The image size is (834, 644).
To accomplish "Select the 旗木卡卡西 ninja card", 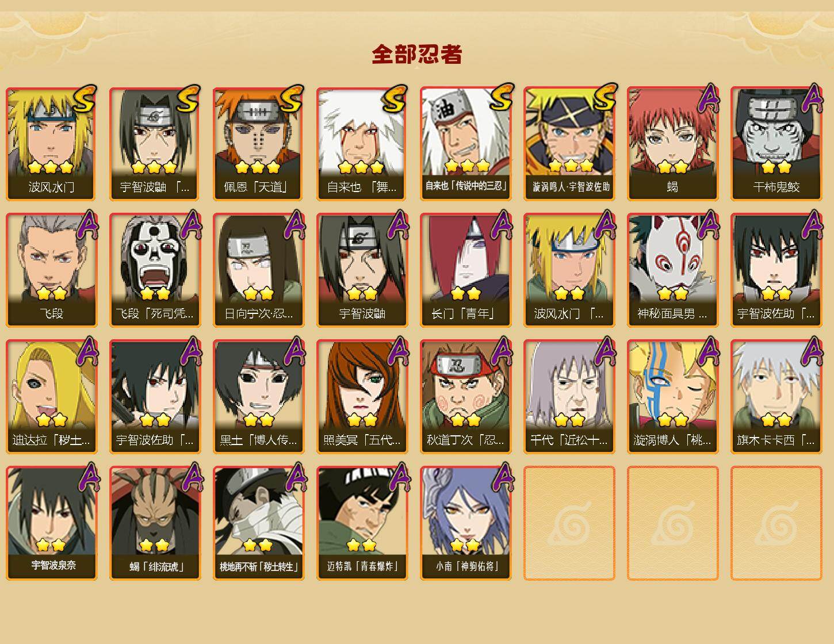I will pos(776,397).
